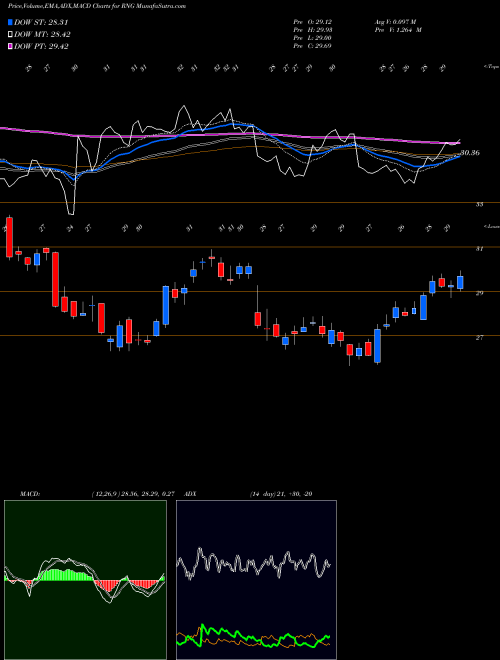Click the 'Pre V: 1.264 M' volume text
Image resolution: width=500 pixels, height=660 pixels.
click(398, 30)
